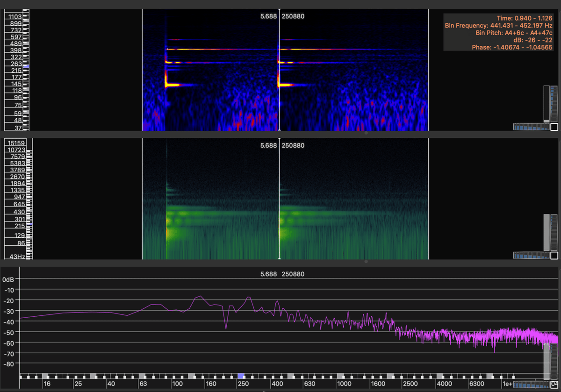Click the "250" frequency label on the spectrum axis

[x=243, y=384]
